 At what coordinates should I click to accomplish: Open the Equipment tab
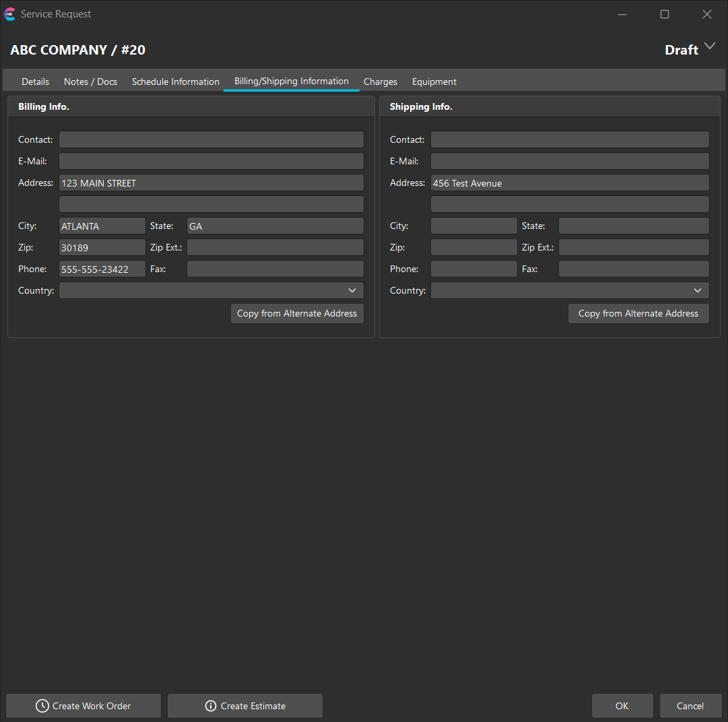point(434,81)
